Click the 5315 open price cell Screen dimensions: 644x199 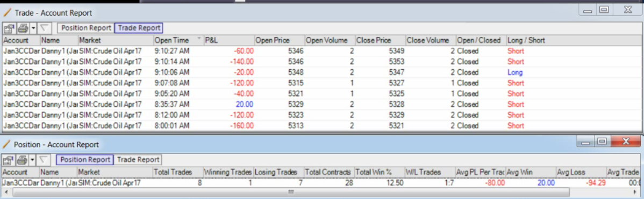[296, 83]
